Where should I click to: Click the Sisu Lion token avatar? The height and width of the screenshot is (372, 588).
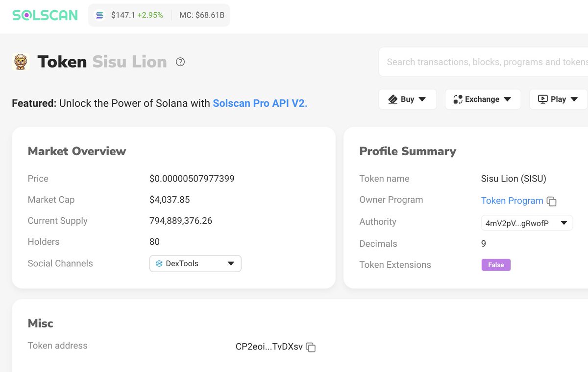pyautogui.click(x=21, y=62)
